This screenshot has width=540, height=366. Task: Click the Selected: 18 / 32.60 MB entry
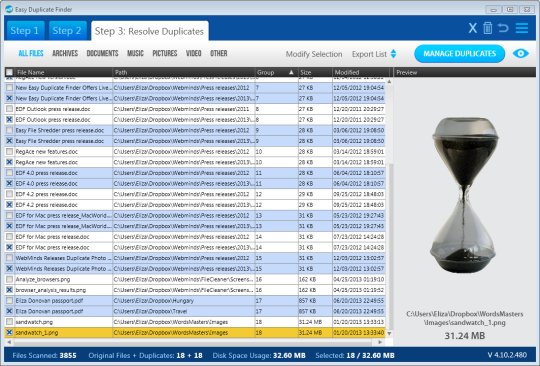pyautogui.click(x=355, y=355)
